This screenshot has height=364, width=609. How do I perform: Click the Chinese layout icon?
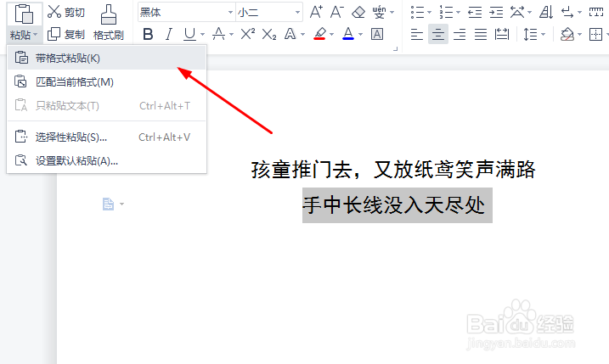click(x=517, y=13)
